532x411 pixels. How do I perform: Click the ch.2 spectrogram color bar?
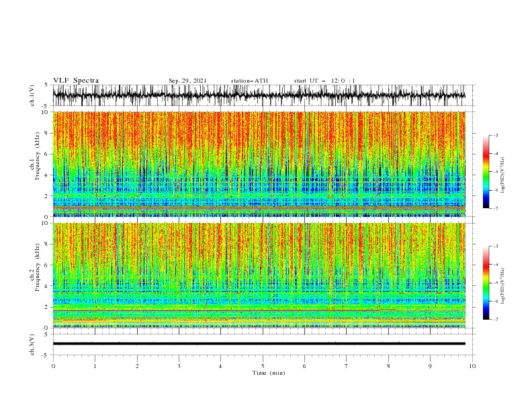pyautogui.click(x=486, y=283)
